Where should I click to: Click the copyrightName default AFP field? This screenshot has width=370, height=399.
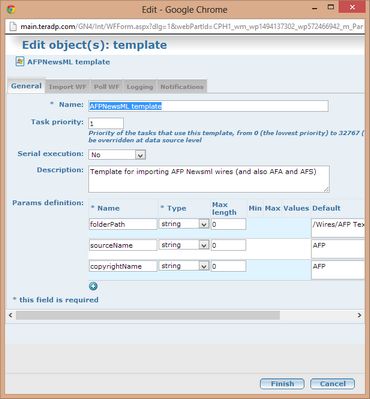click(338, 270)
